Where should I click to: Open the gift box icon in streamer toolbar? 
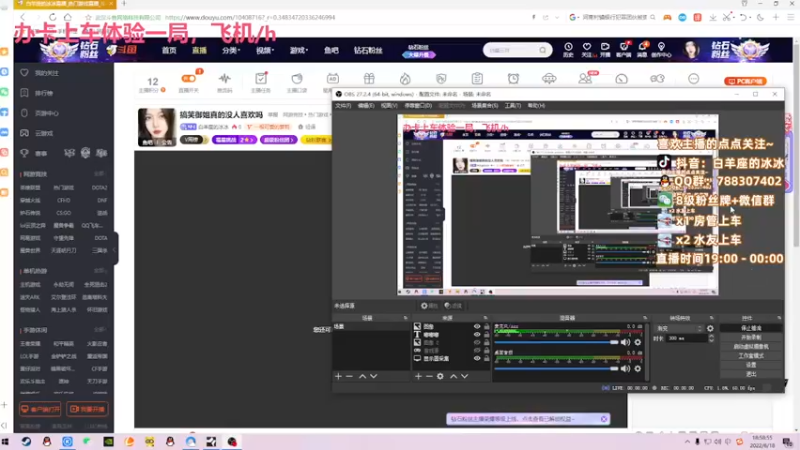pos(369,79)
